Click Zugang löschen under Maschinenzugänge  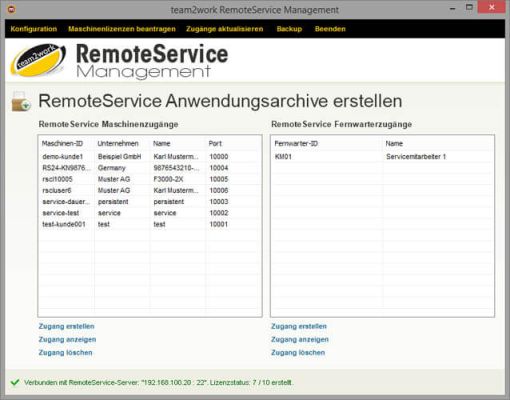65,353
